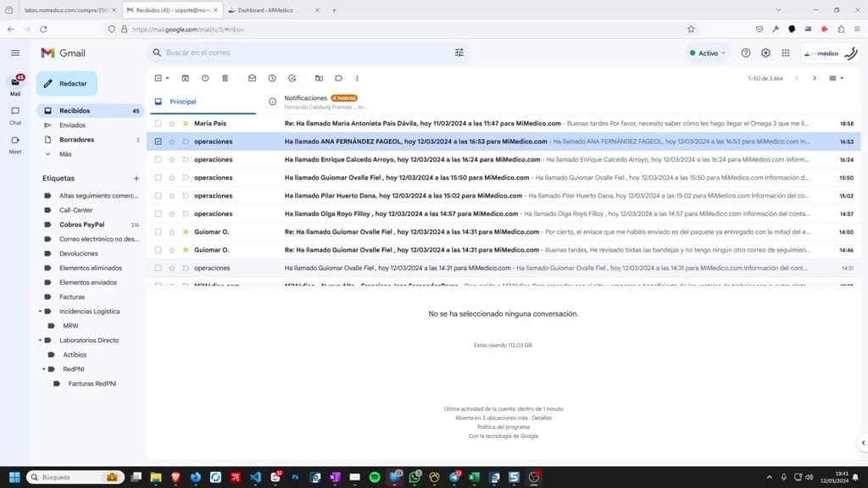This screenshot has width=868, height=488.
Task: Report selected conversation as spam
Action: pyautogui.click(x=205, y=79)
